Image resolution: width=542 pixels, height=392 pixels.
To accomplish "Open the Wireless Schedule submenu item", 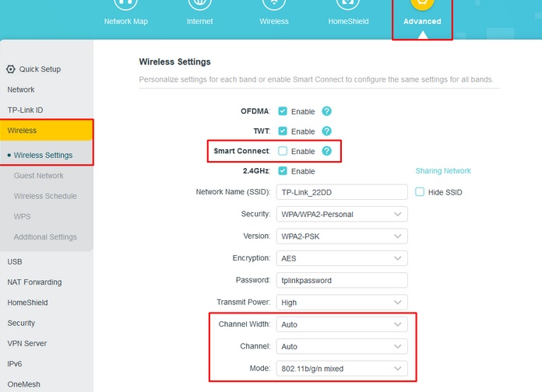I will click(45, 196).
